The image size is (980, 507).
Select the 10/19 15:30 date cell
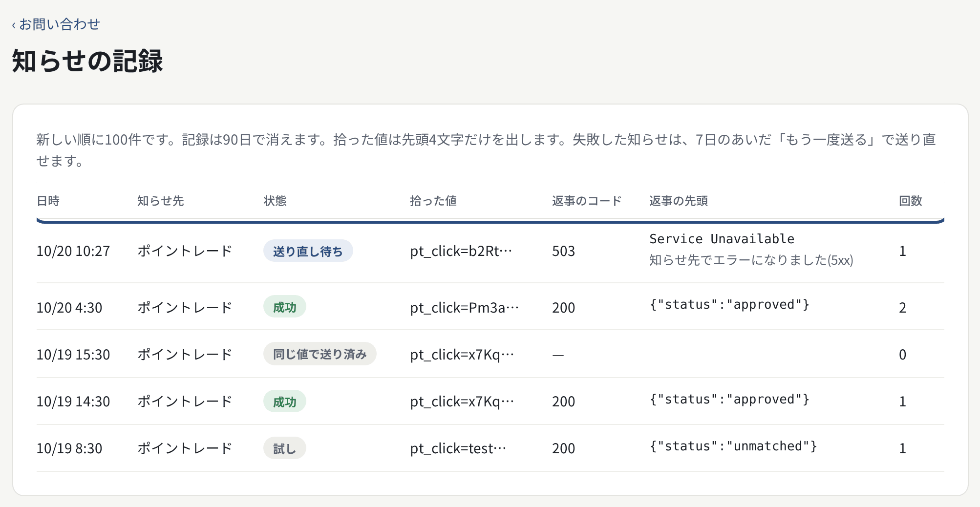click(73, 355)
